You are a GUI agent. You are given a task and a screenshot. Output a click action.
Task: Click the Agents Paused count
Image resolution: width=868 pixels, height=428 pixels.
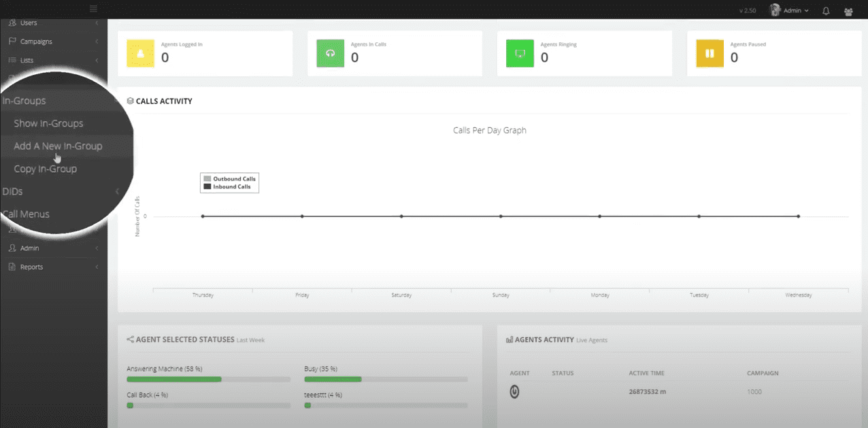click(x=734, y=58)
